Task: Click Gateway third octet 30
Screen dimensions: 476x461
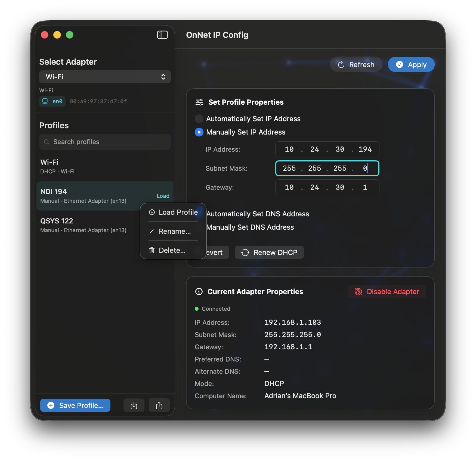Action: [340, 187]
